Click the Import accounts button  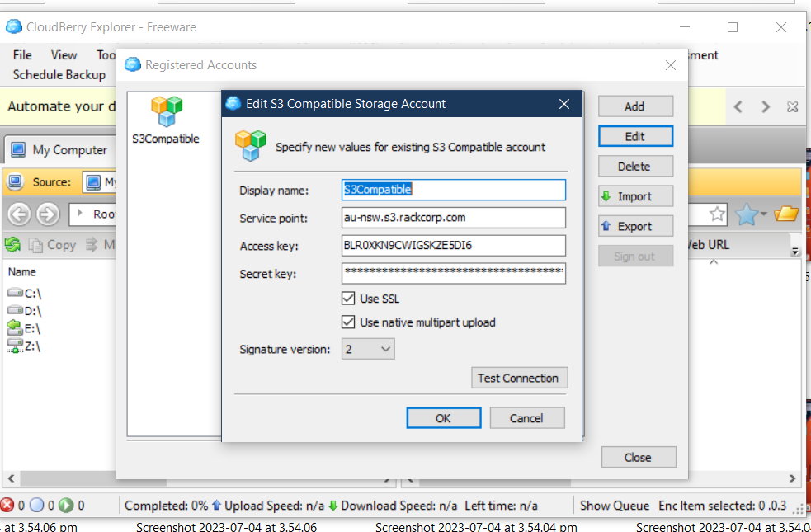point(635,196)
